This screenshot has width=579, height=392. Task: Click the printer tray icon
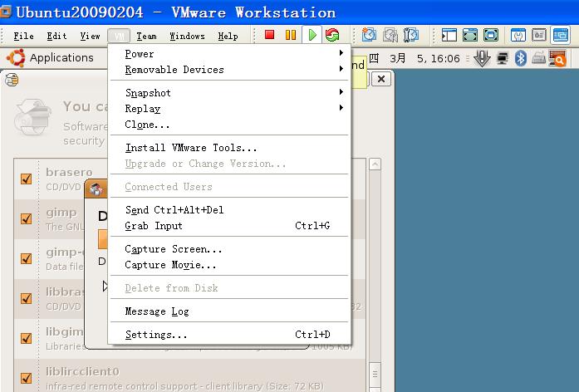(x=539, y=58)
